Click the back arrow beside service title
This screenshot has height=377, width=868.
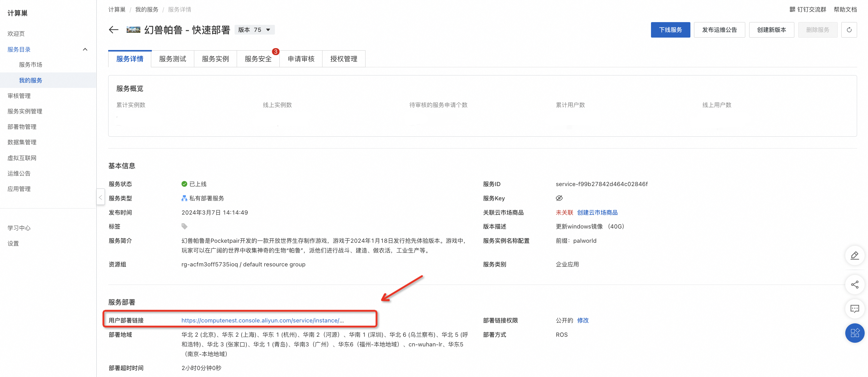114,30
